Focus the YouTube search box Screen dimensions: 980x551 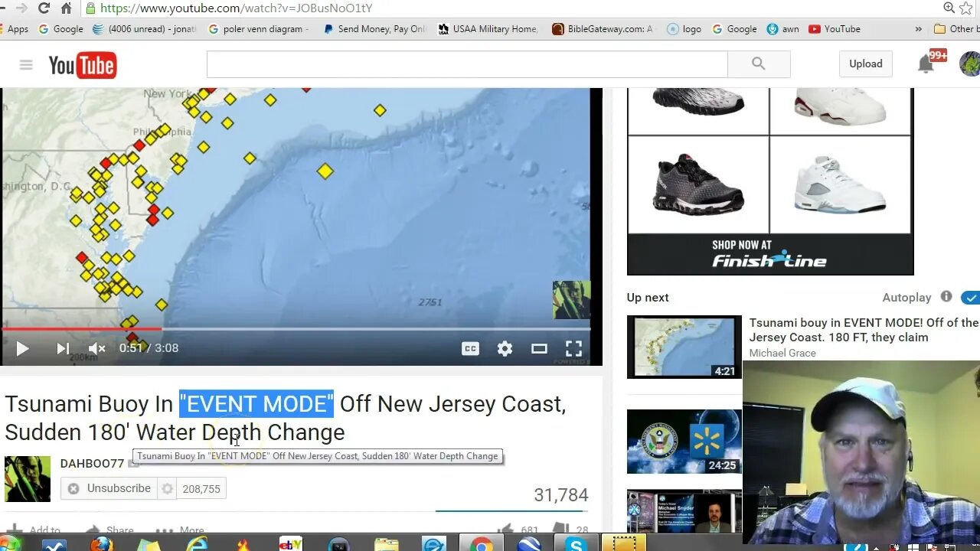[x=467, y=64]
